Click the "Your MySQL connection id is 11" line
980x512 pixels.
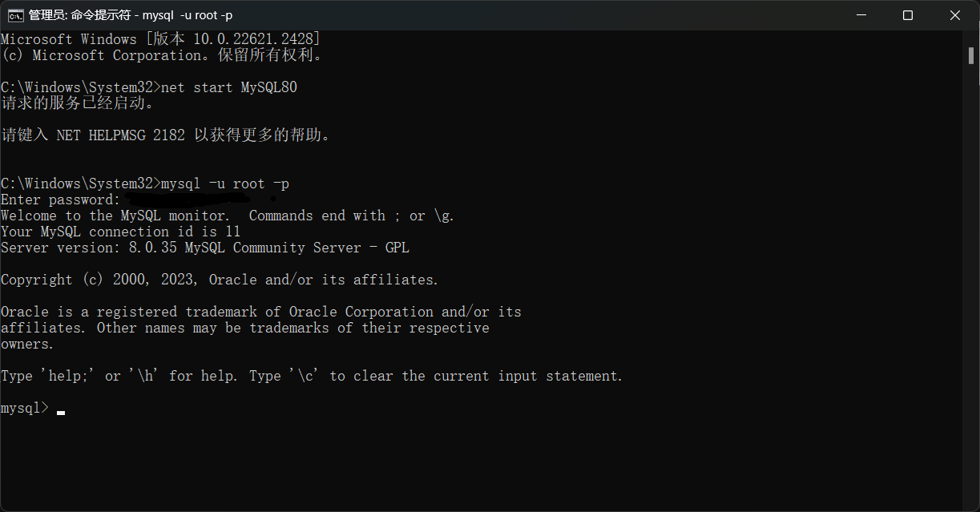click(x=120, y=232)
